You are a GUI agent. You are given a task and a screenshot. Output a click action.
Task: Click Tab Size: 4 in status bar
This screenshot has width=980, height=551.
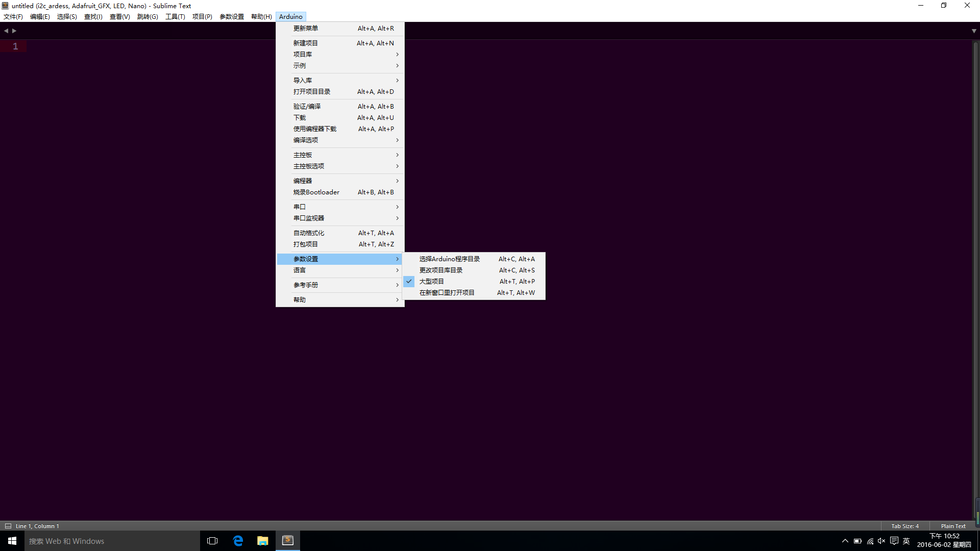pyautogui.click(x=904, y=526)
